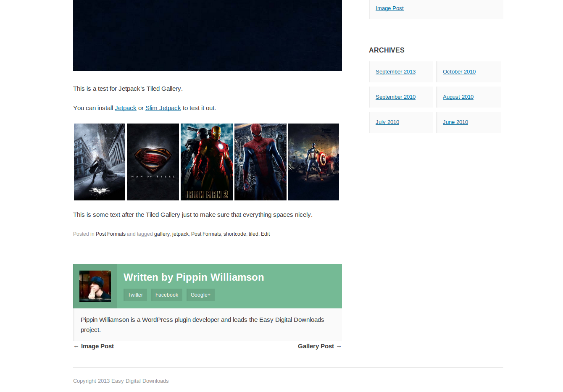Go to next post Gallery Post
Screen dimensions: 563x392
tap(316, 346)
